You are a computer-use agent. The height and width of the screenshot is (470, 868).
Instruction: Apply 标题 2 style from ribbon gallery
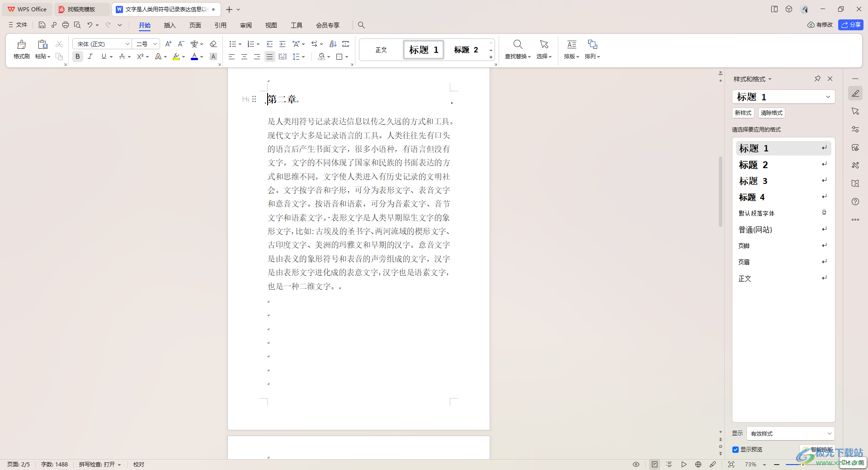coord(466,50)
